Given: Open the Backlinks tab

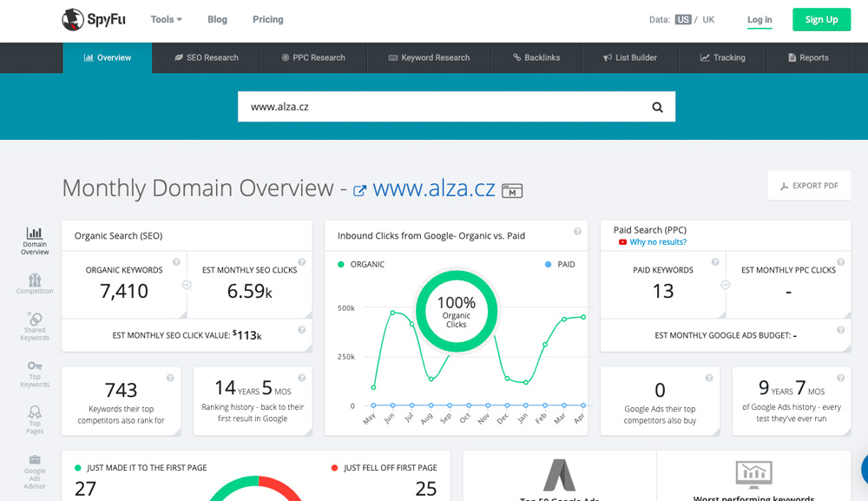Looking at the screenshot, I should click(536, 57).
